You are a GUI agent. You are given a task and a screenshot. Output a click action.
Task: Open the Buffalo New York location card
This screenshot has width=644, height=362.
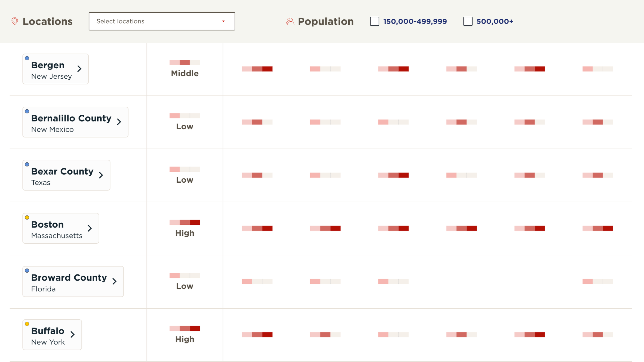52,335
